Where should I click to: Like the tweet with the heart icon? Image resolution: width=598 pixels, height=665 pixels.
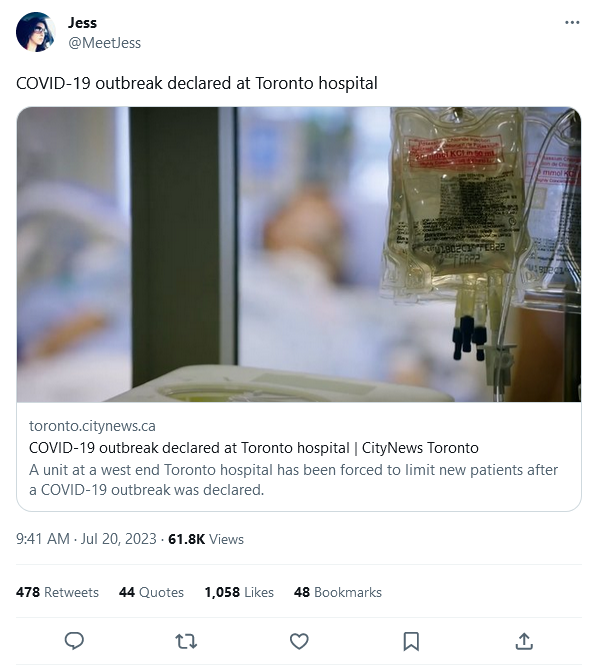pos(299,641)
